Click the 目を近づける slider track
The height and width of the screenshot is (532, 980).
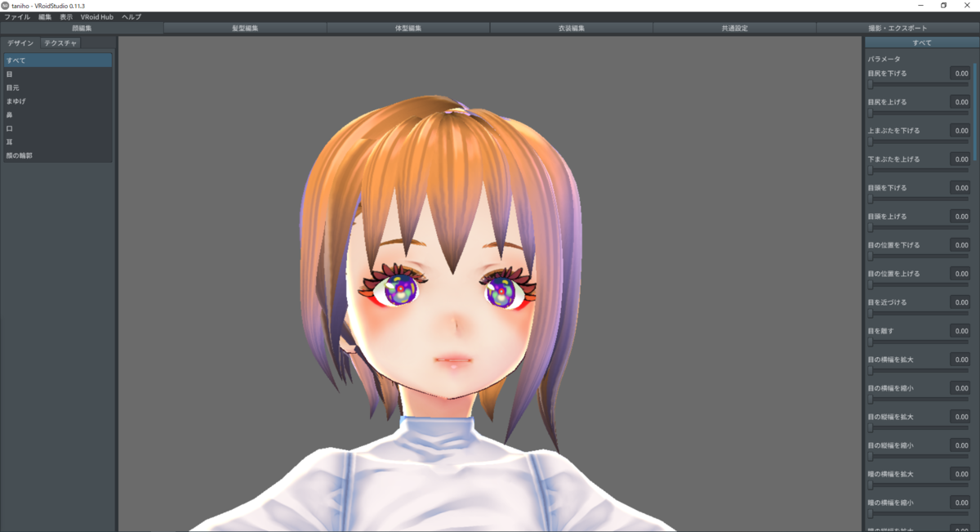coord(919,313)
